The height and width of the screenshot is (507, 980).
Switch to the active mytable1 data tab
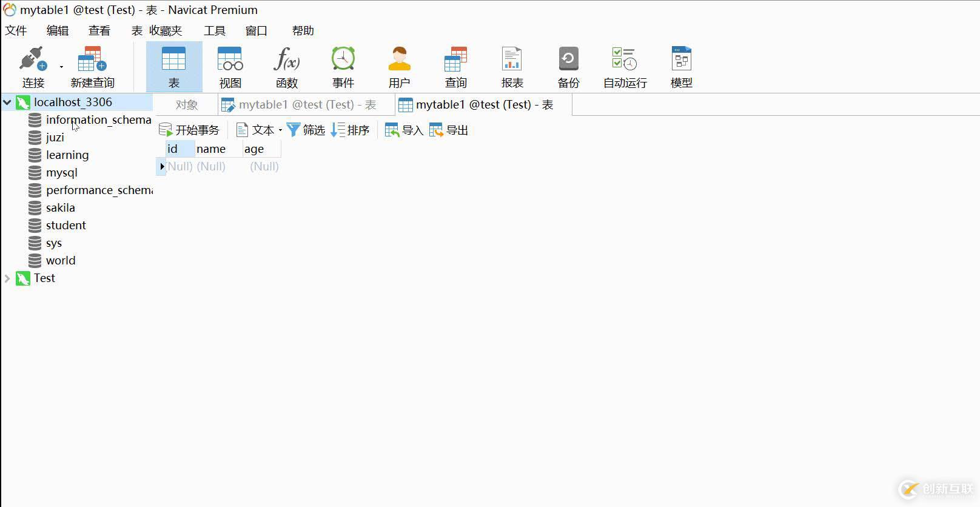[x=484, y=105]
